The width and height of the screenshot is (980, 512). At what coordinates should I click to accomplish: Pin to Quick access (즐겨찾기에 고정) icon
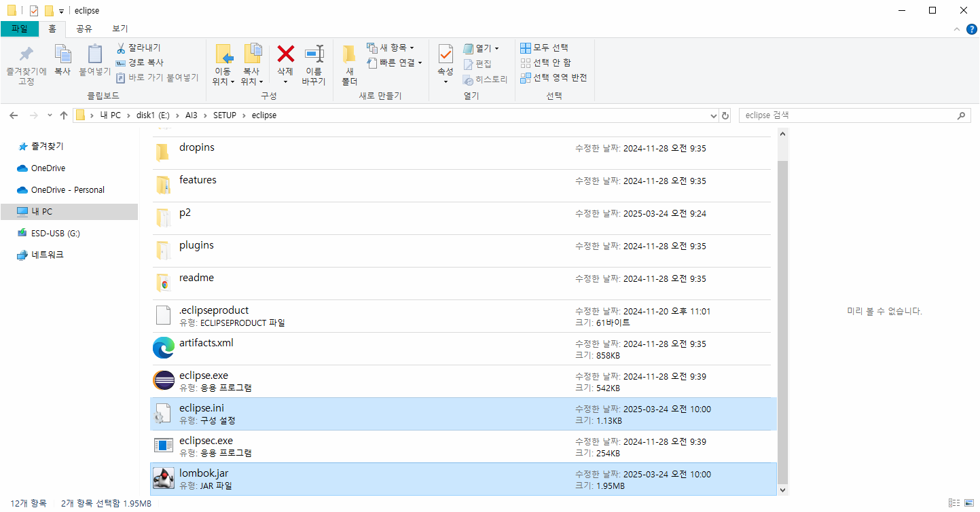[x=26, y=54]
